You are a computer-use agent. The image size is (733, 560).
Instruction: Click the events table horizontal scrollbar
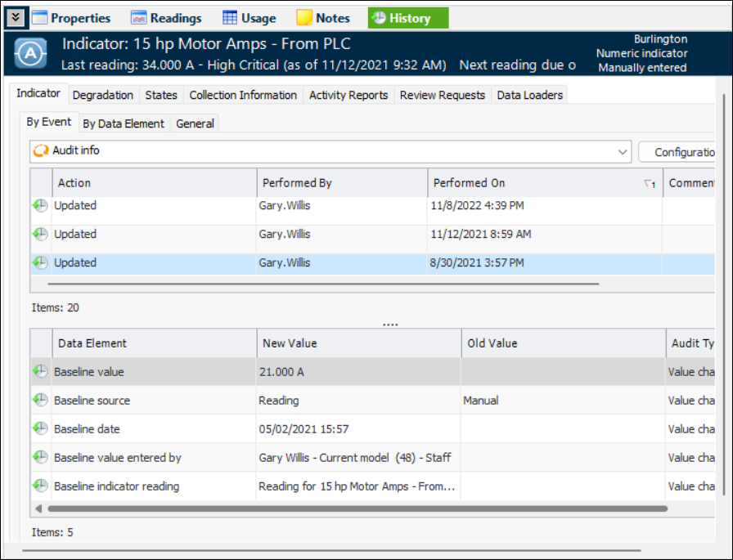click(x=323, y=284)
